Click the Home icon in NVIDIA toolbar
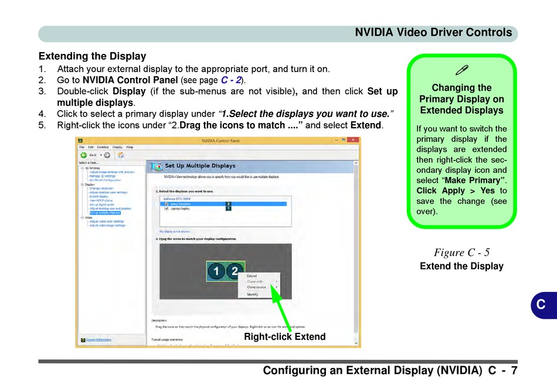Image resolution: width=557 pixels, height=392 pixels. (121, 155)
